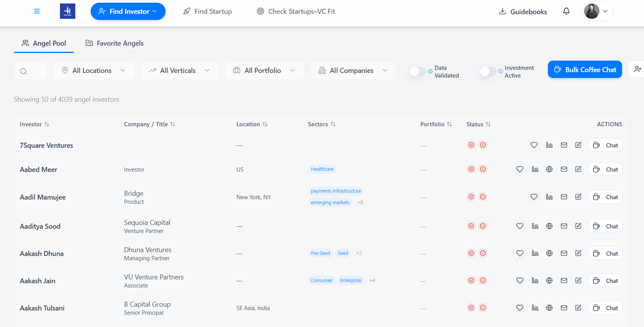The width and height of the screenshot is (644, 327).
Task: Start a Chat with Aakash Tulsani
Action: [605, 308]
